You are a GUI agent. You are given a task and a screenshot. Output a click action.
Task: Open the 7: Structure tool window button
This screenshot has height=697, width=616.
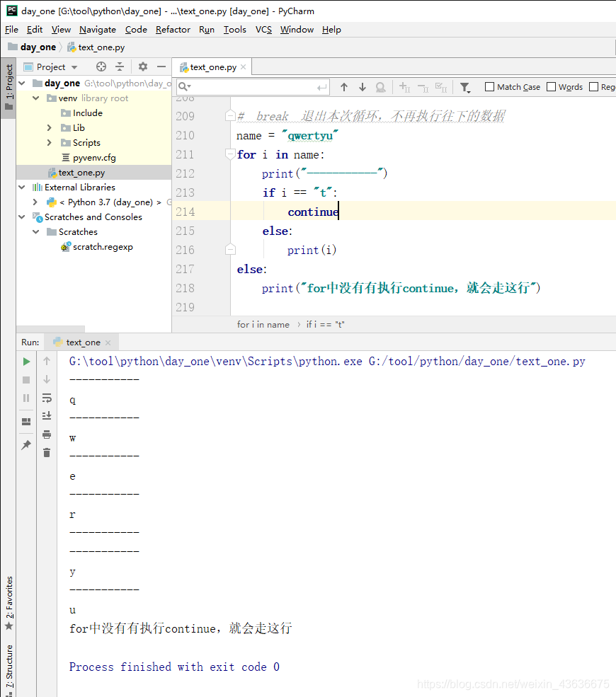pyautogui.click(x=9, y=669)
